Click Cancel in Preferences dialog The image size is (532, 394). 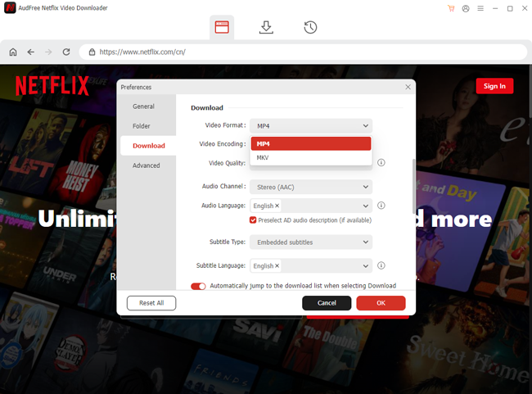[x=327, y=303]
